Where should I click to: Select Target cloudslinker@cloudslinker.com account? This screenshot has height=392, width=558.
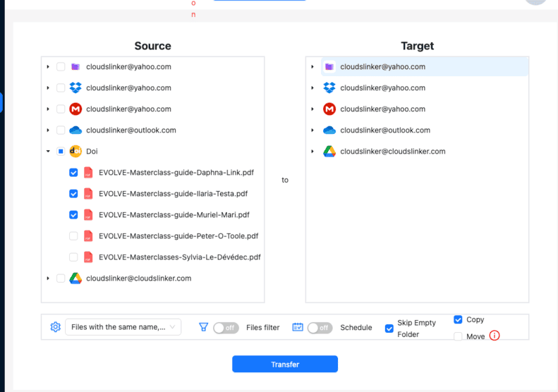[x=393, y=151]
